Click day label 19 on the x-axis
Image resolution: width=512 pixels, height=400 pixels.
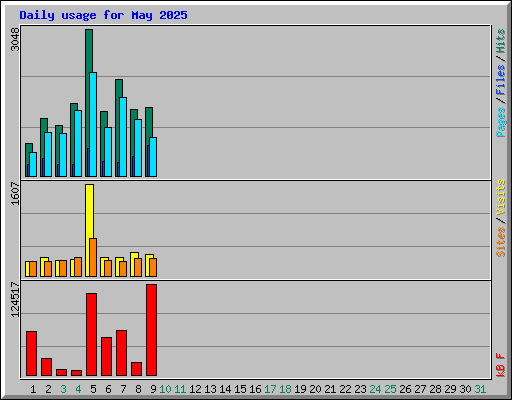(300, 389)
